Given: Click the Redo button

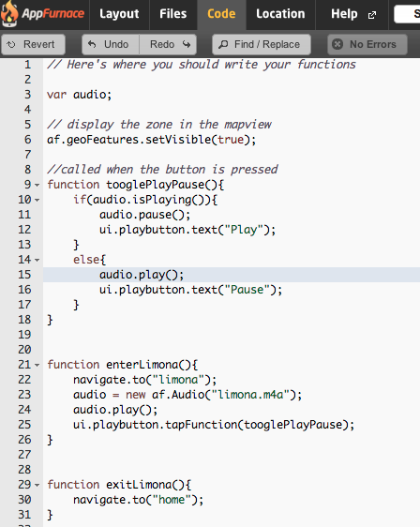Looking at the screenshot, I should [x=168, y=44].
